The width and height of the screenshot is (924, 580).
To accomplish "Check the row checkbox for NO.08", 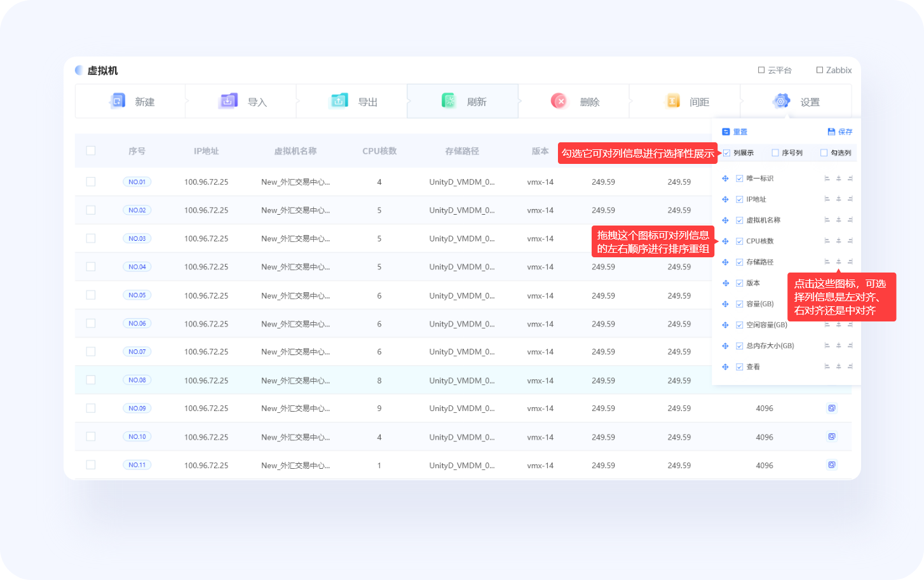I will point(91,380).
